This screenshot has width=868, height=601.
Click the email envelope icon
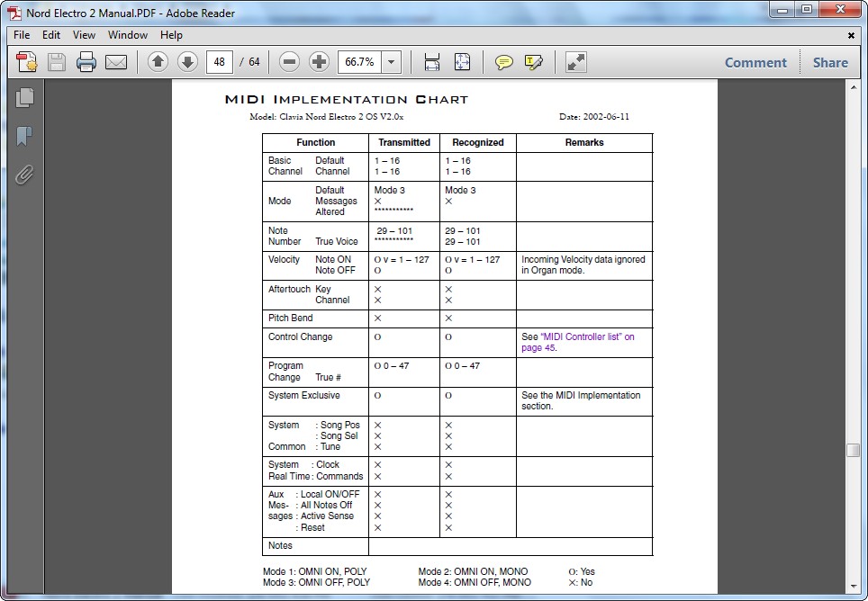(115, 62)
